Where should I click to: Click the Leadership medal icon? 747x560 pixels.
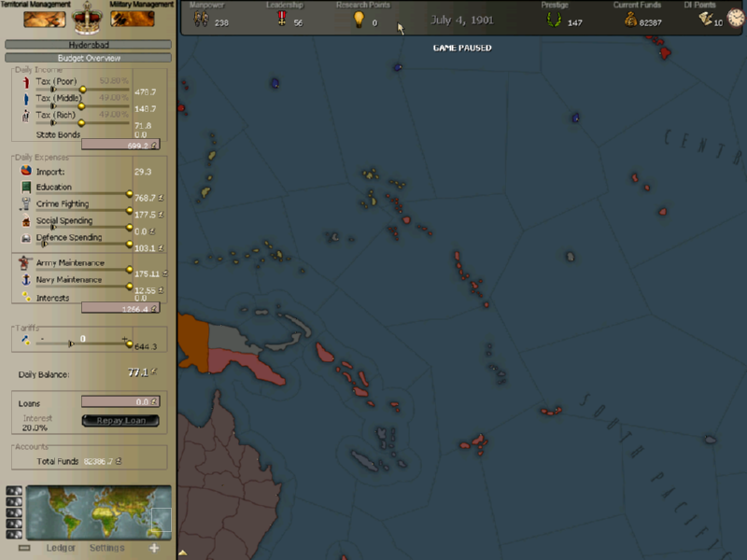(282, 19)
